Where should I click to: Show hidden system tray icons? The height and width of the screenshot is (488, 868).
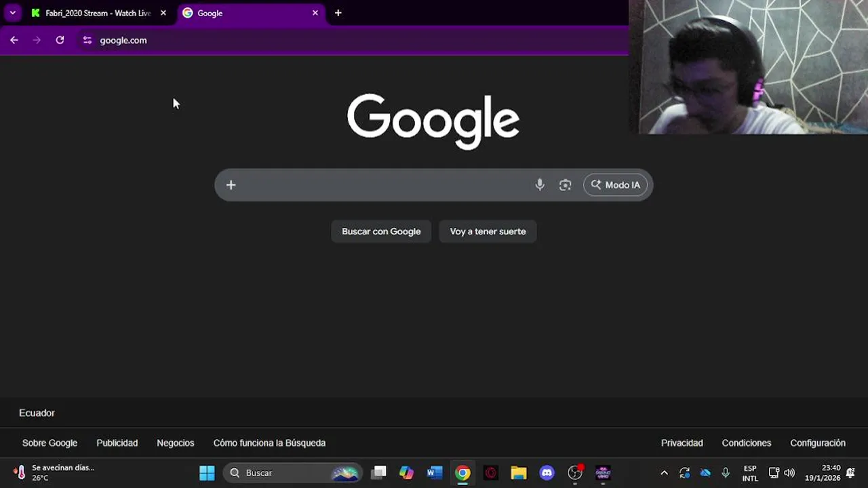coord(664,473)
